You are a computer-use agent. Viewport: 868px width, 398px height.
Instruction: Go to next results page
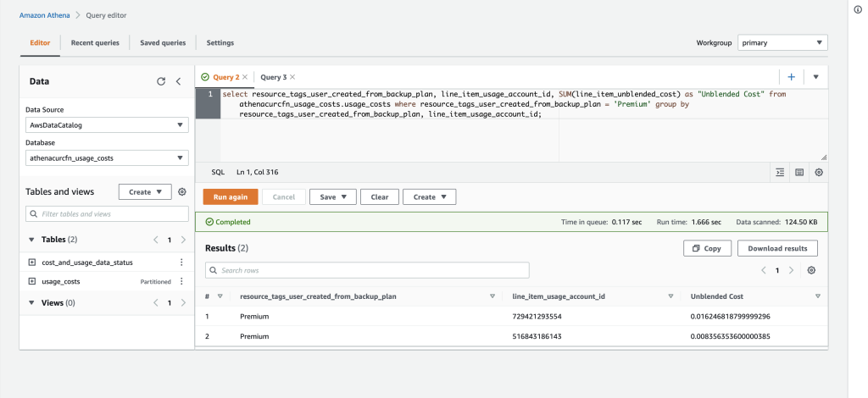[x=791, y=270]
